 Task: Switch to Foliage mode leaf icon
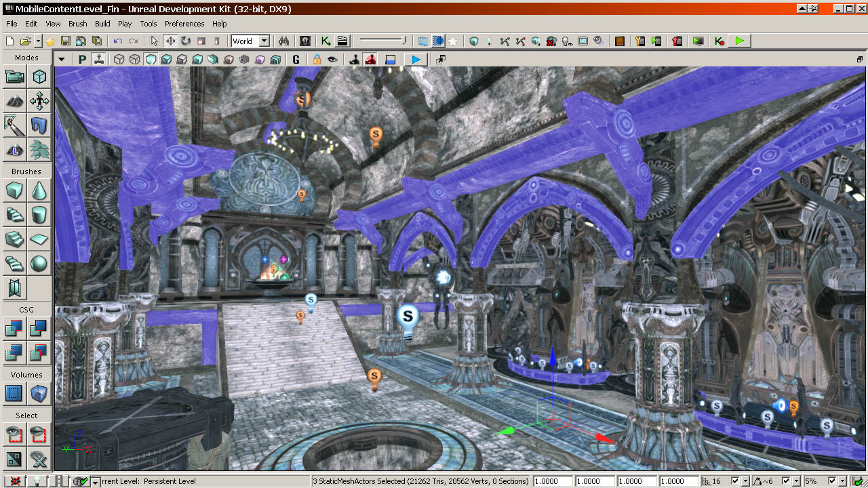[39, 150]
